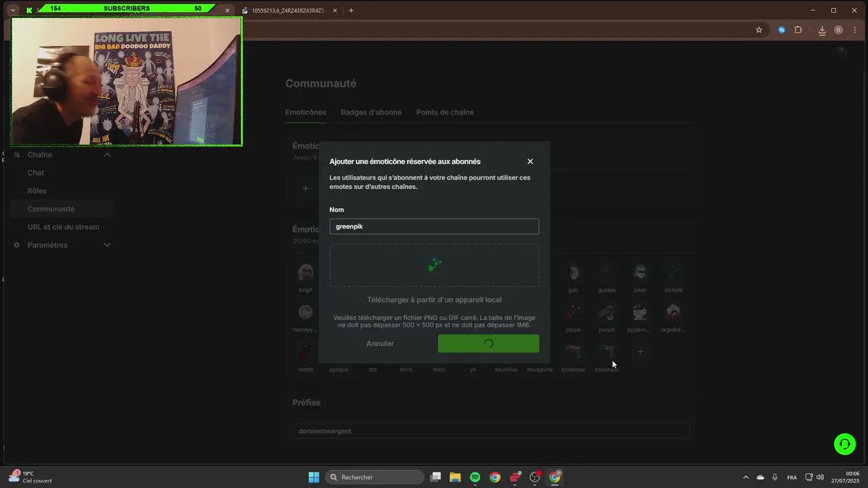
Task: Open the browser tab search dropdown
Action: tap(13, 10)
